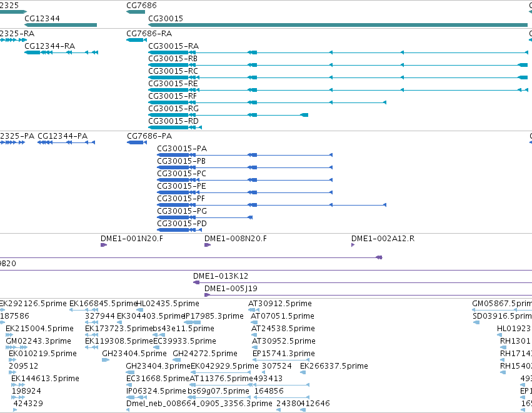
Task: Select EST AT07051.5prime
Action: [283, 316]
